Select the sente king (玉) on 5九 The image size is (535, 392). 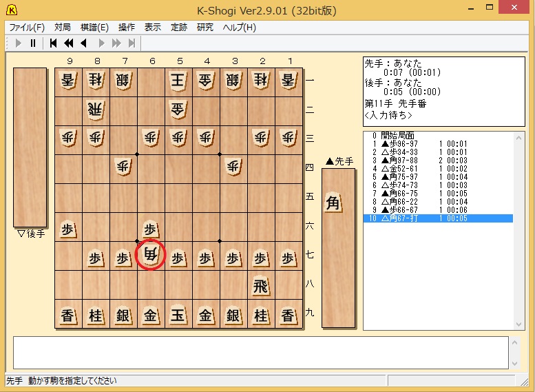(178, 315)
